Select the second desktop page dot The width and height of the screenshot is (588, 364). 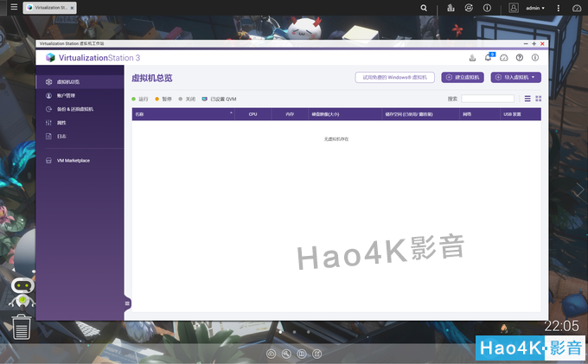[294, 332]
